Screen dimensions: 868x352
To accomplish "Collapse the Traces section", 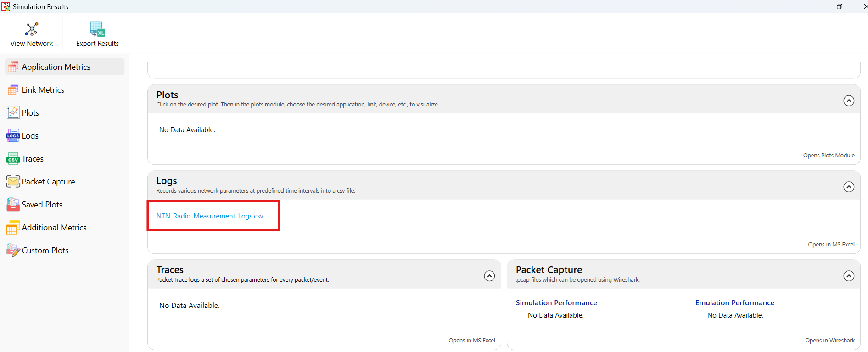I will 489,276.
